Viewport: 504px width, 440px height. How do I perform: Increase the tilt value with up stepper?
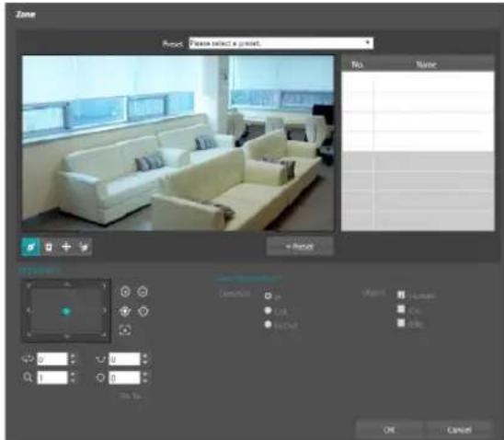click(145, 356)
